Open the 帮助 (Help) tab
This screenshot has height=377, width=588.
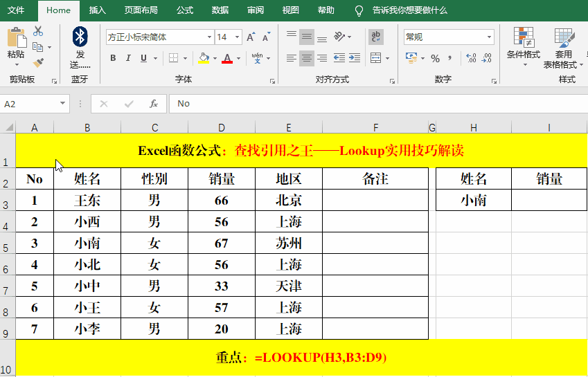click(326, 10)
